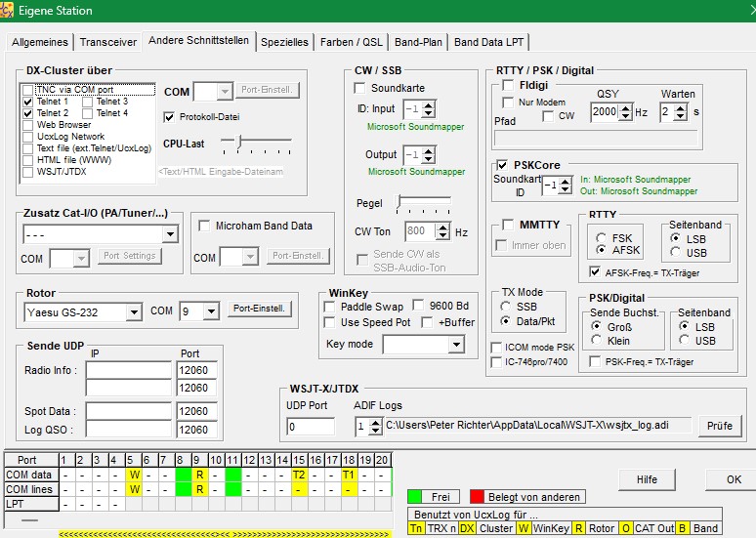Enable the Soundkarte checkbox under CW / SSB
The width and height of the screenshot is (756, 538).
[360, 88]
